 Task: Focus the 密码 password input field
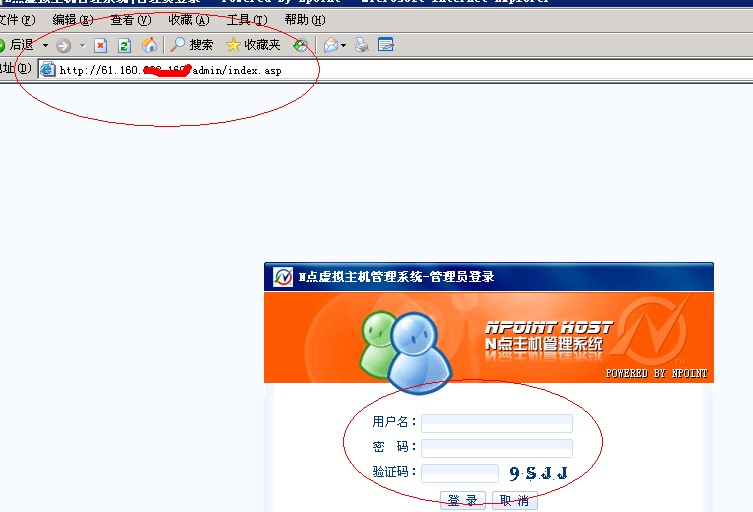click(x=497, y=448)
